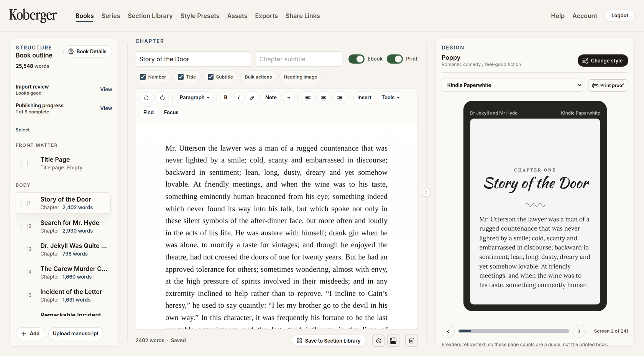
Task: Click the soft hyphen symbol button
Action: (289, 98)
